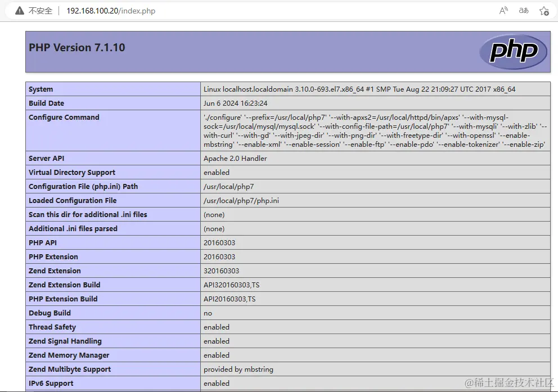
Task: Click "Loaded Configuration File" label
Action: (x=73, y=201)
